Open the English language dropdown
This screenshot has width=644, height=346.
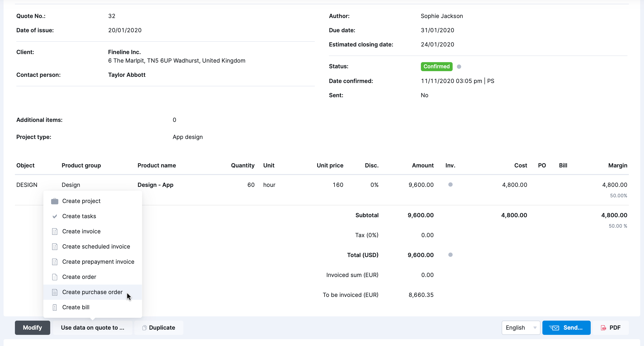(521, 328)
